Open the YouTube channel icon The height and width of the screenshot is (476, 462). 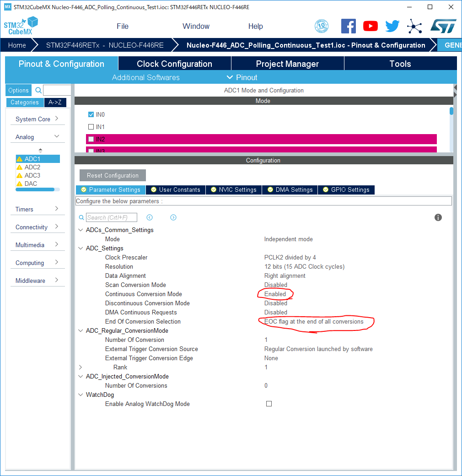[371, 26]
